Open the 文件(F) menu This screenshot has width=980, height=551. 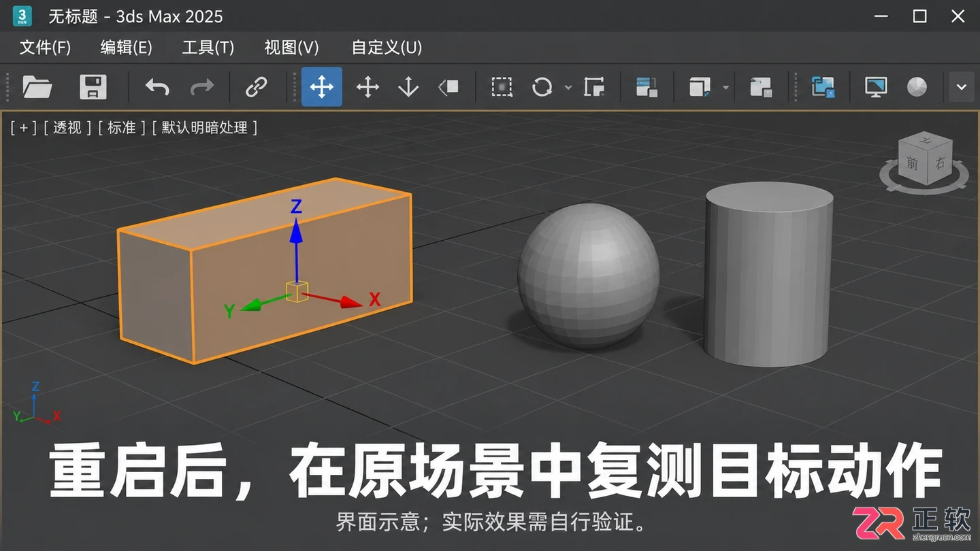tap(45, 47)
